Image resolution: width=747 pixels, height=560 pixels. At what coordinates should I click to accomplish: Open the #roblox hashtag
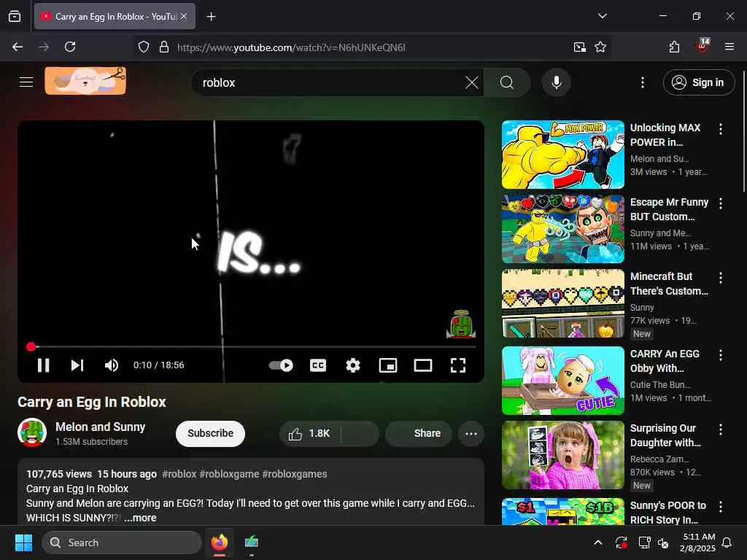tap(179, 474)
